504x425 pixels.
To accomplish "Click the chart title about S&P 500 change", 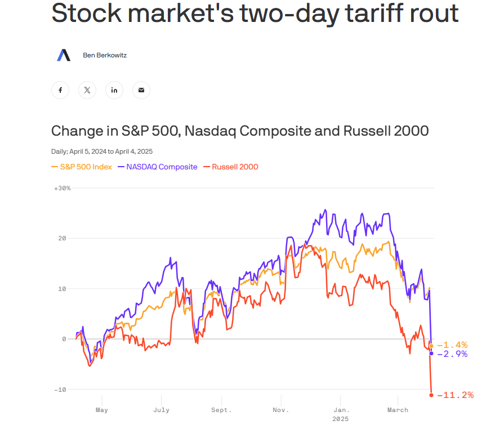I will tap(240, 131).
